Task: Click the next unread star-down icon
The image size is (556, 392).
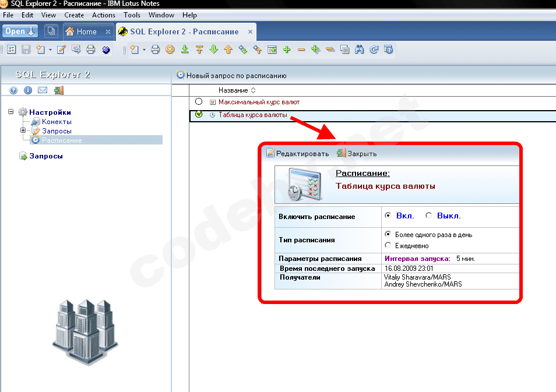Action: point(243,50)
